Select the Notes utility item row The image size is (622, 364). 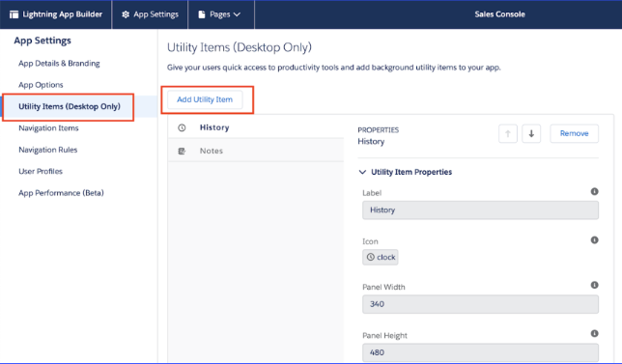click(x=256, y=151)
